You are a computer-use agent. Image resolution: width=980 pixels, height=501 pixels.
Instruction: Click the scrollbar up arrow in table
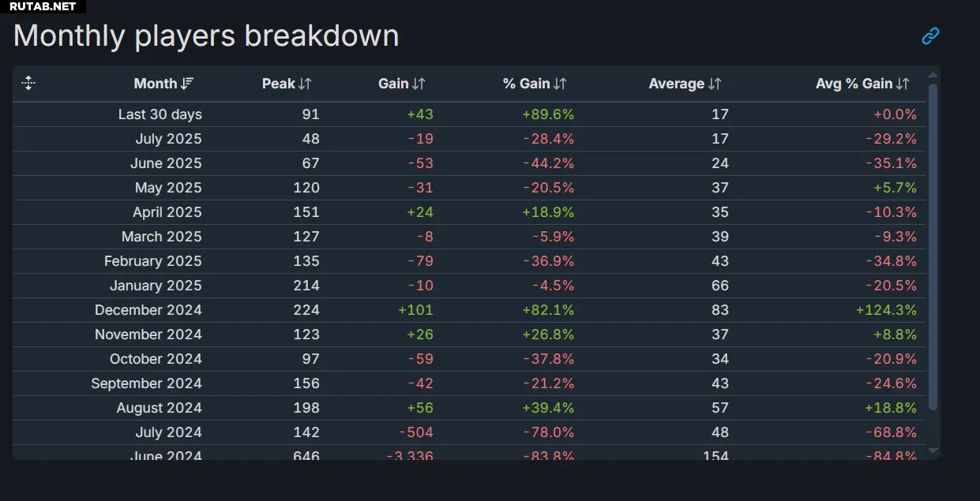933,76
